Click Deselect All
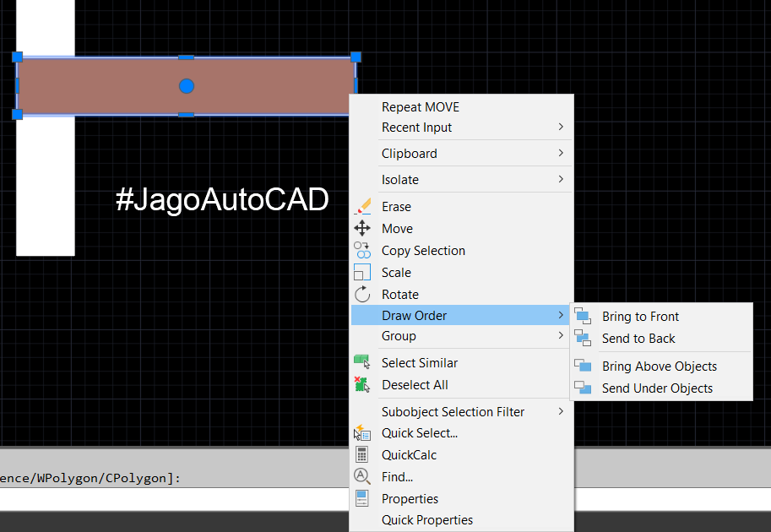The image size is (771, 532). 415,384
